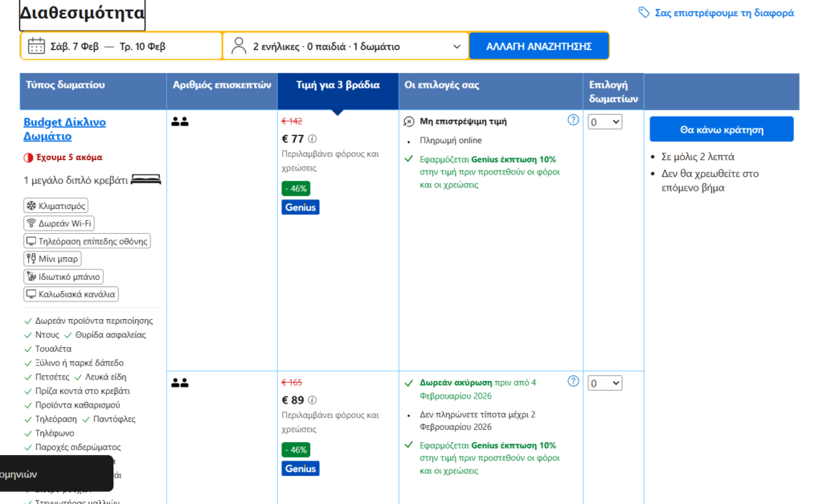Open room quantity dropdown for € 89 rate
Viewport: 823px width, 504px height.
pos(604,383)
